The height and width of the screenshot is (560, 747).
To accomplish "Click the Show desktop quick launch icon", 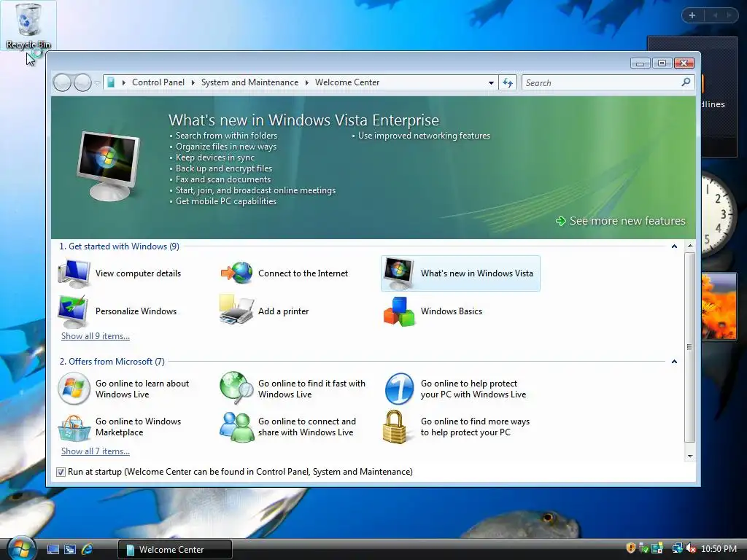I will pos(53,550).
